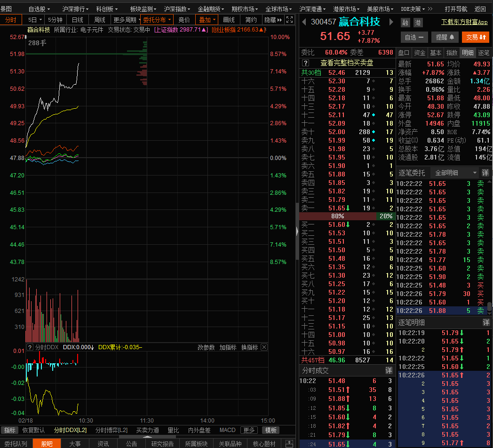Open the 研究报告 bottom tab
Screen dimensions: 493x448
162,444
